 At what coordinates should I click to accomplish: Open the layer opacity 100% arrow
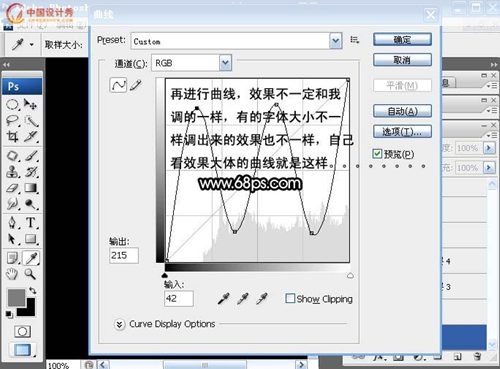coord(489,148)
